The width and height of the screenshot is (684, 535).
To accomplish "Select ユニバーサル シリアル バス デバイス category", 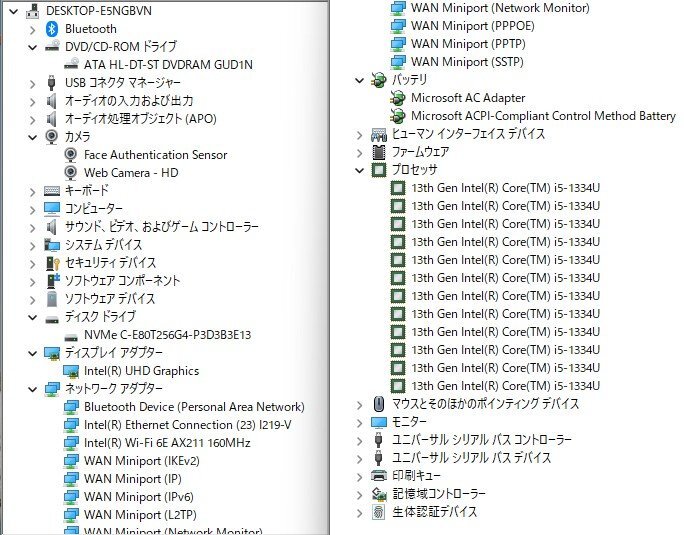I will point(472,458).
